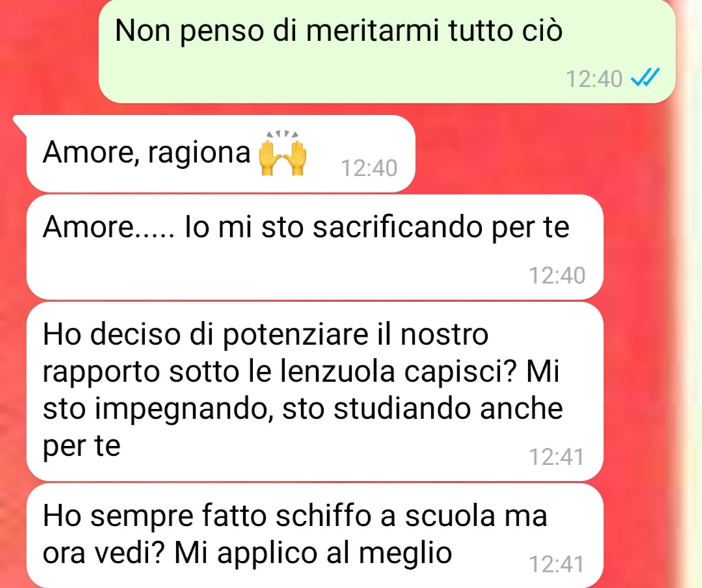Click the word 'lenzuola' in the message
702x588 pixels.
[338, 371]
